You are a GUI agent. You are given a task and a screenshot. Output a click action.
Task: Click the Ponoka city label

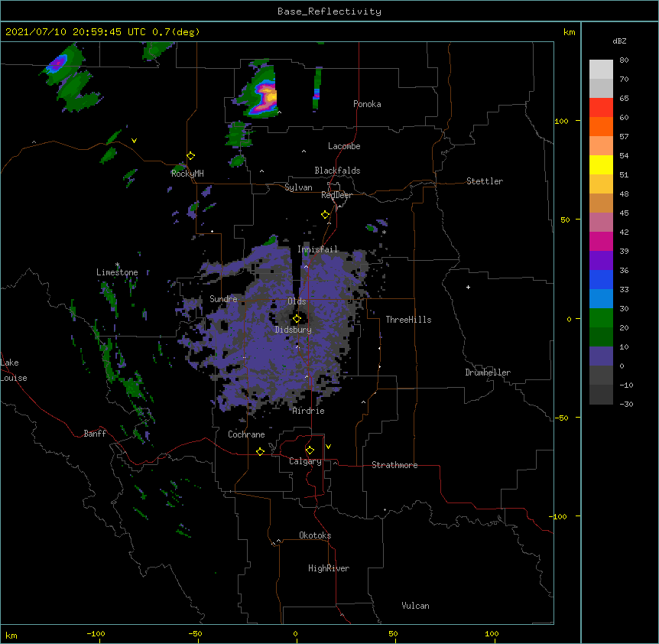coord(367,104)
